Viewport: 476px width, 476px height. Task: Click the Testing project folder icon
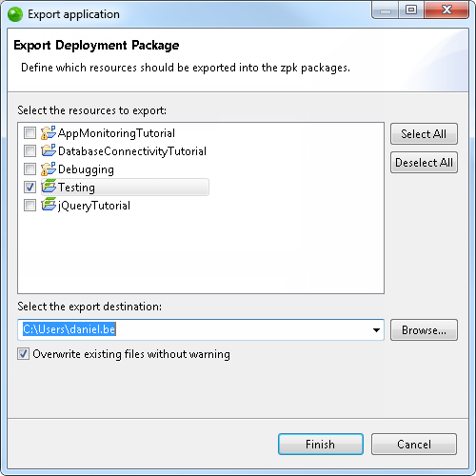click(49, 187)
